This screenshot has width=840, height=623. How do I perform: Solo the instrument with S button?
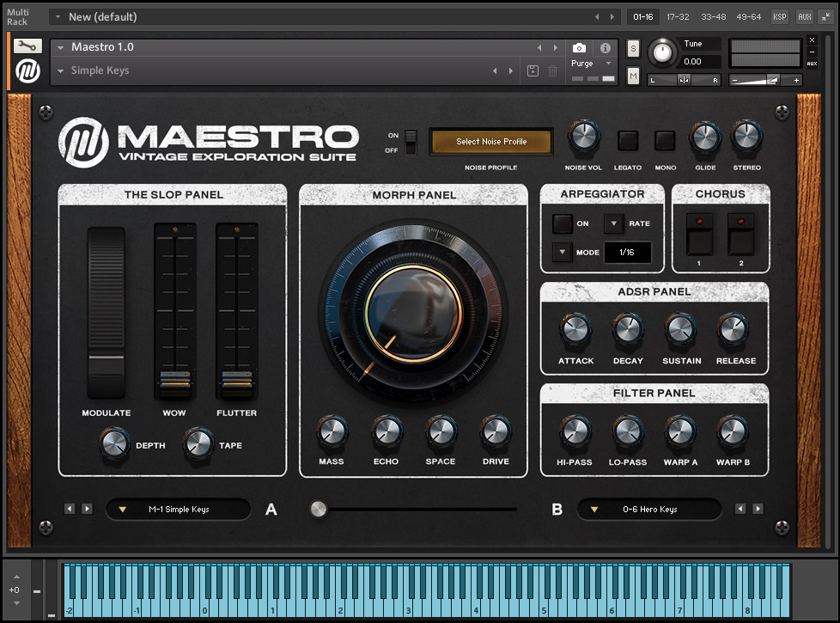(633, 48)
